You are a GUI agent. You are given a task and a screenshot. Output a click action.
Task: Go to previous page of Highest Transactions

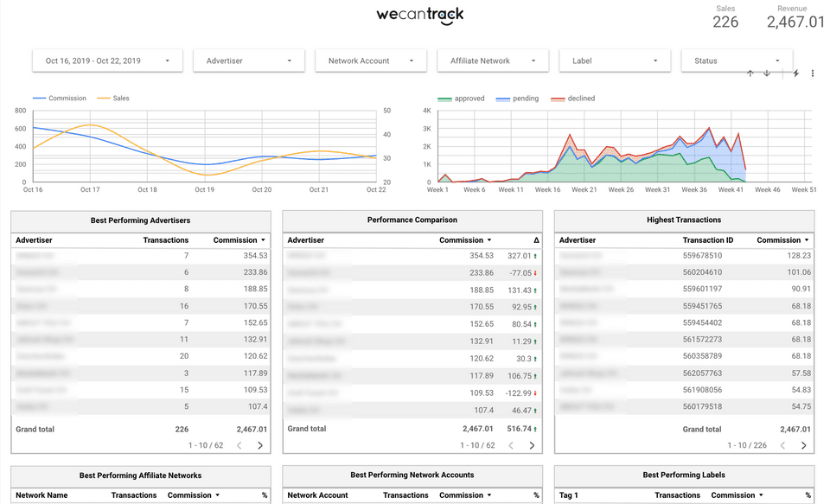click(783, 445)
